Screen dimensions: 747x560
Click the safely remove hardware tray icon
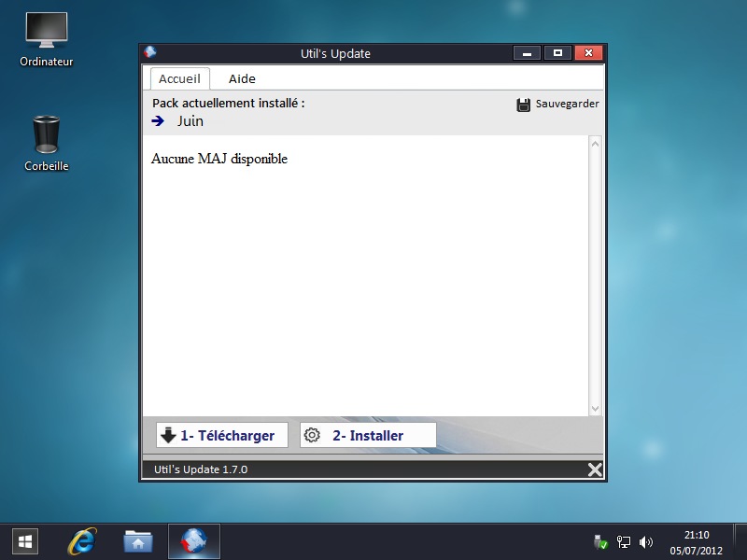600,542
